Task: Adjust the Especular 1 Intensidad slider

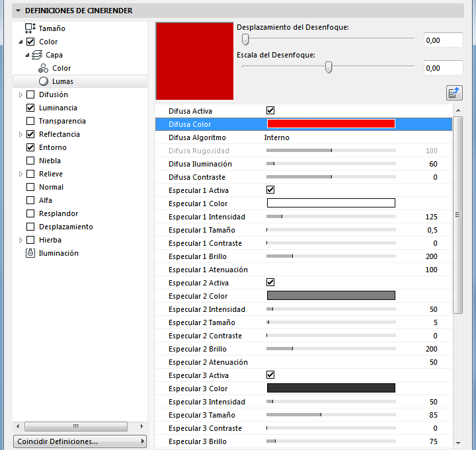Action: pos(331,217)
